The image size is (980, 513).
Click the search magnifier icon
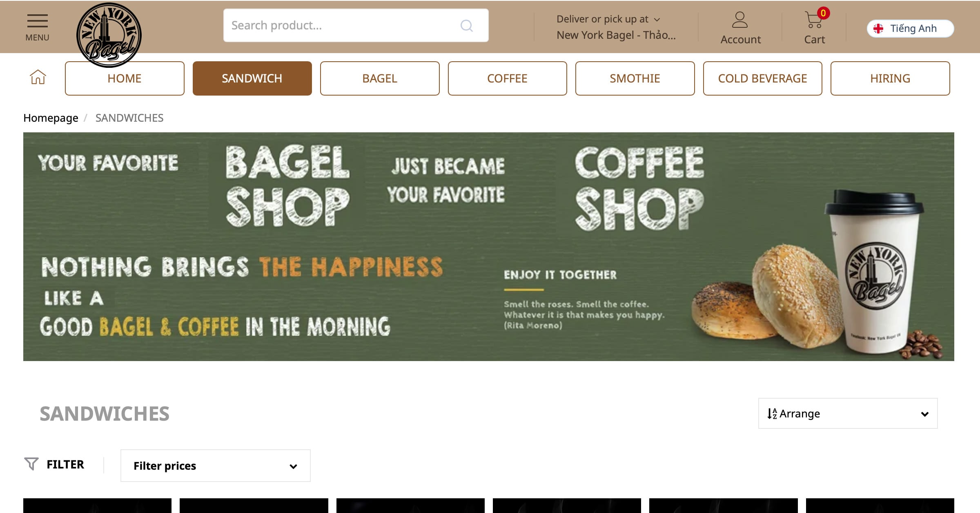(466, 26)
